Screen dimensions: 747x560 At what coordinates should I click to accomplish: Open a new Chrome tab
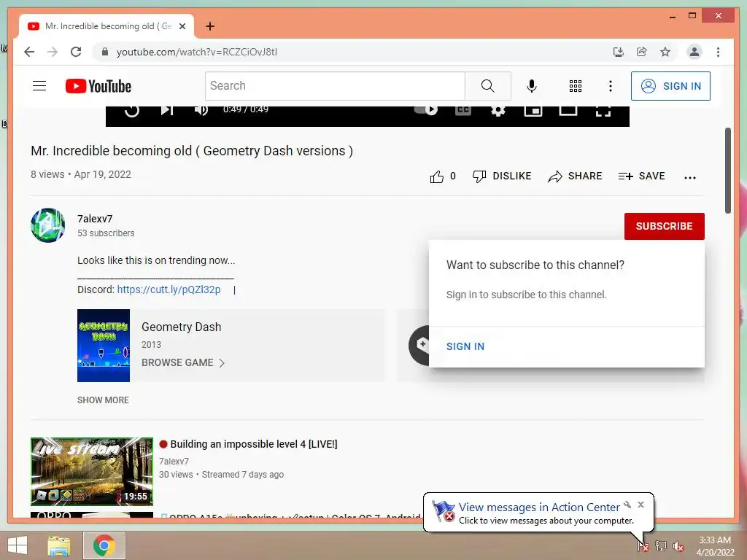coord(209,26)
